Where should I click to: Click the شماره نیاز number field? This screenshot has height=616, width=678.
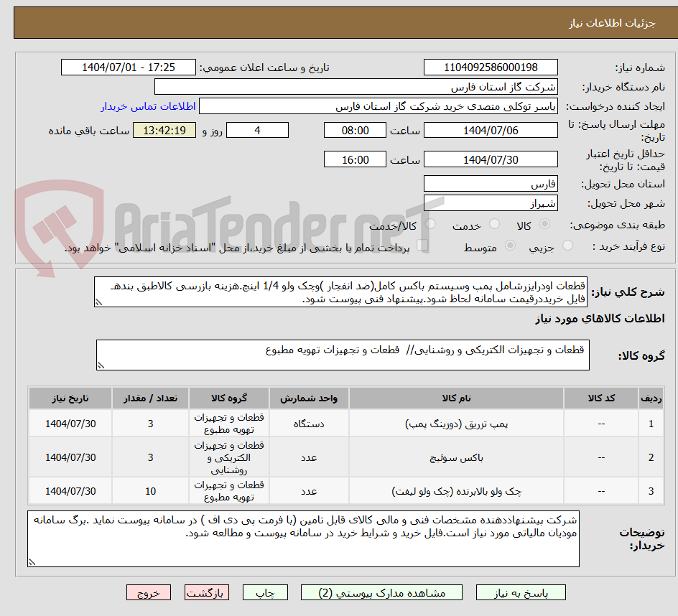point(491,67)
